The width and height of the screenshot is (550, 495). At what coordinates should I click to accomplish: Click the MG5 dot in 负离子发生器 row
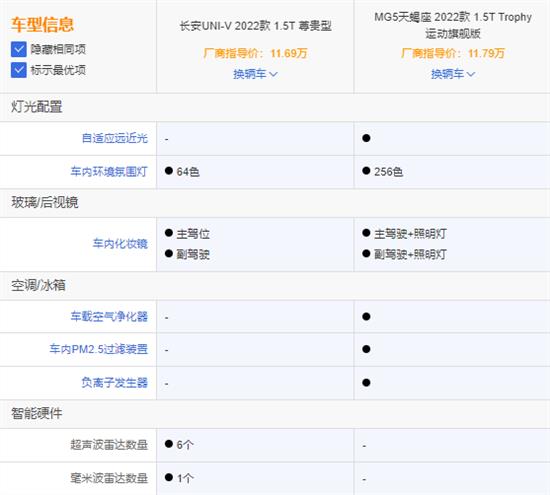[x=366, y=382]
